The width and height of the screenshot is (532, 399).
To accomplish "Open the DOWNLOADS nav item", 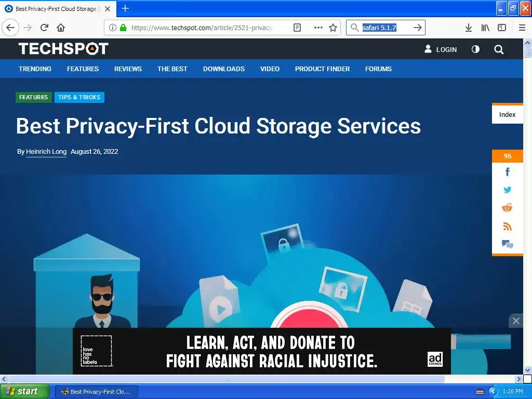I will 224,69.
